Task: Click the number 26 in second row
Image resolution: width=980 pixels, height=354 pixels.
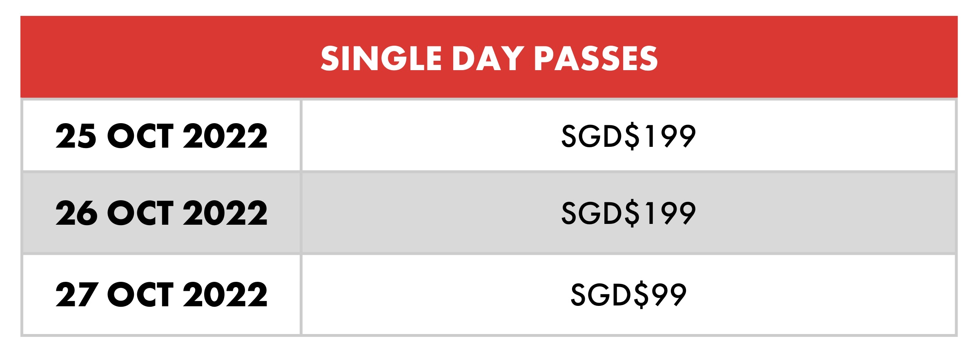Action: pos(76,213)
